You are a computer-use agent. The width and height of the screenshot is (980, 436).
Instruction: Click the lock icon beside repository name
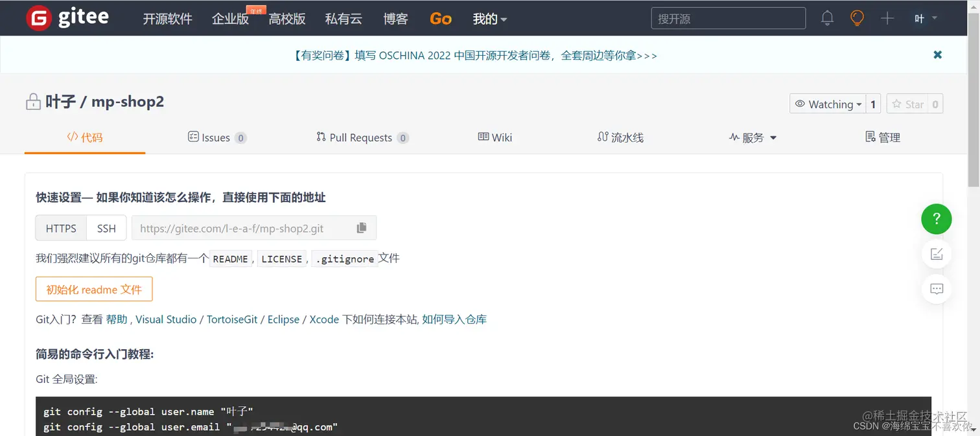click(32, 102)
